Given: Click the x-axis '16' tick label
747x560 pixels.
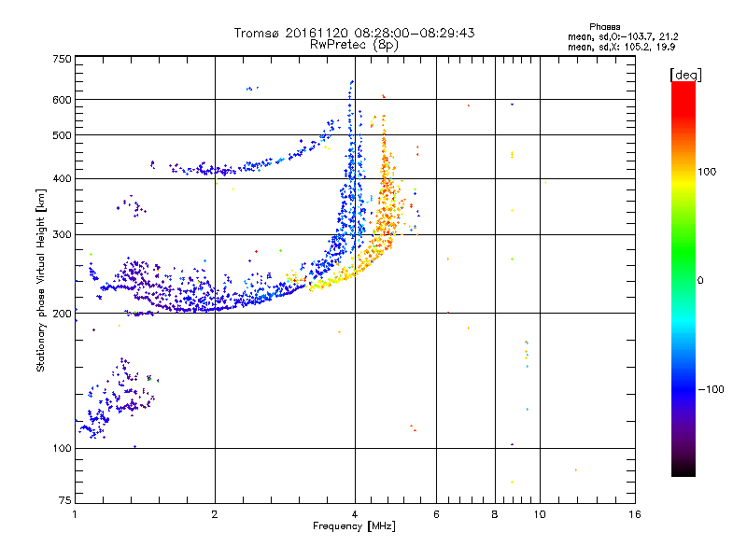Looking at the screenshot, I should tap(635, 514).
